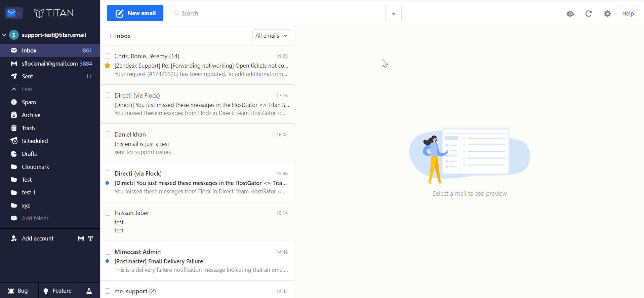Image resolution: width=644 pixels, height=298 pixels.
Task: Open the Cloudmark folder
Action: pos(50,167)
